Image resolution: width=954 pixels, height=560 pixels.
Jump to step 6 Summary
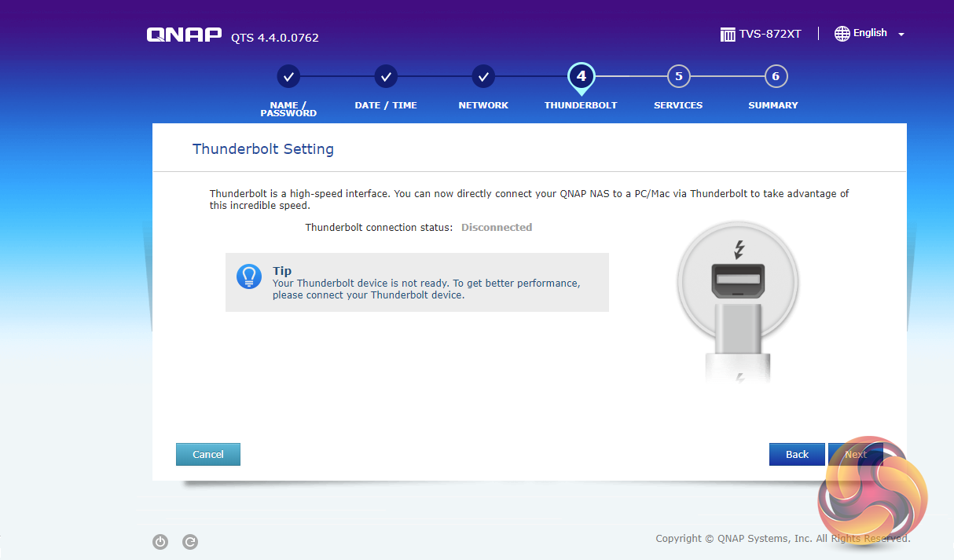pyautogui.click(x=776, y=77)
